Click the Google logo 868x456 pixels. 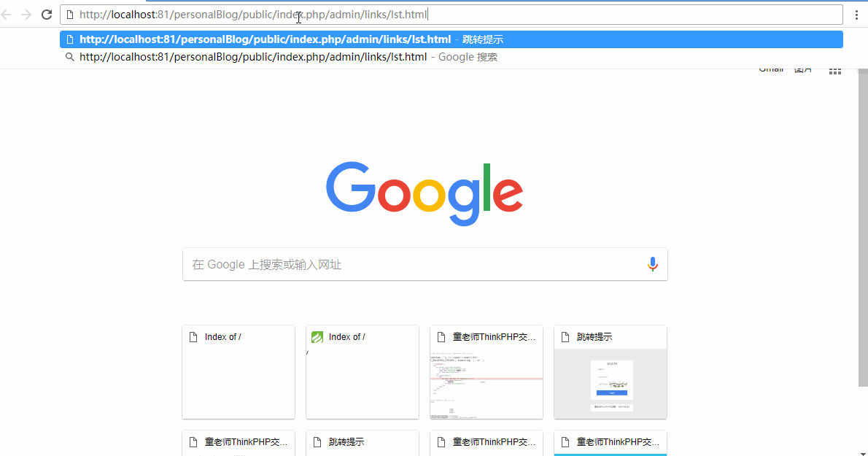pyautogui.click(x=425, y=193)
